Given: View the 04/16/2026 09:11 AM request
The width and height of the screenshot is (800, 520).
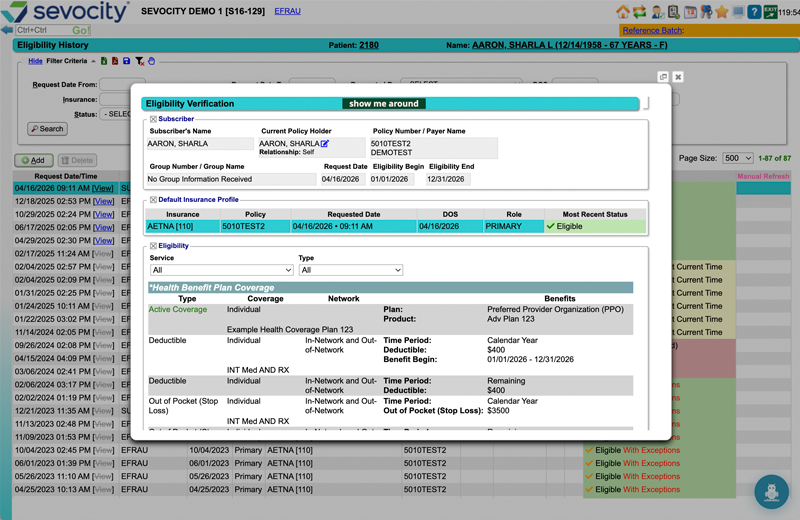Looking at the screenshot, I should [103, 188].
